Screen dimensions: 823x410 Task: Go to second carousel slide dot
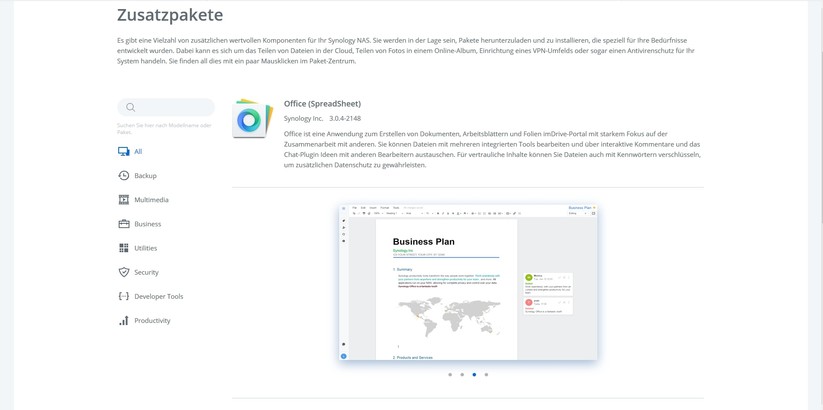point(462,375)
